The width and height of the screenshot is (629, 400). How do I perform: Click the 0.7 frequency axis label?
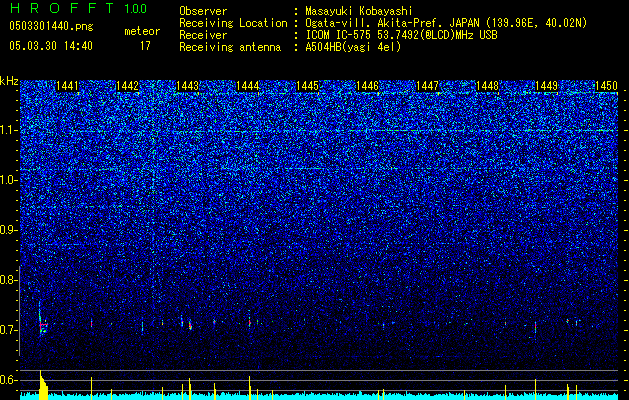8,330
